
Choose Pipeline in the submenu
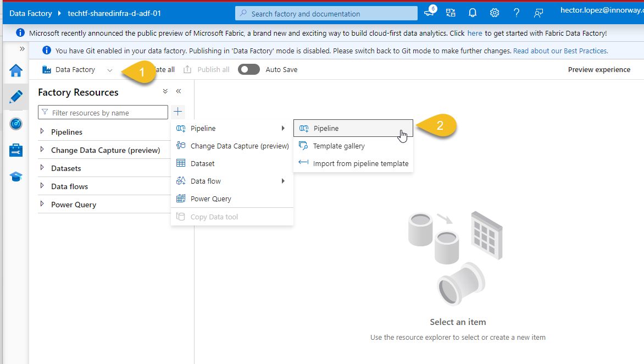353,128
